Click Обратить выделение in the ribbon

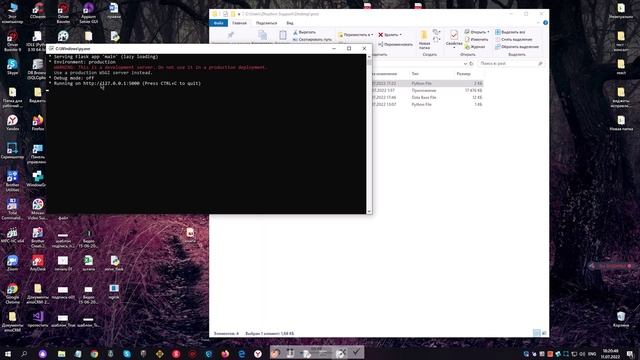517,47
